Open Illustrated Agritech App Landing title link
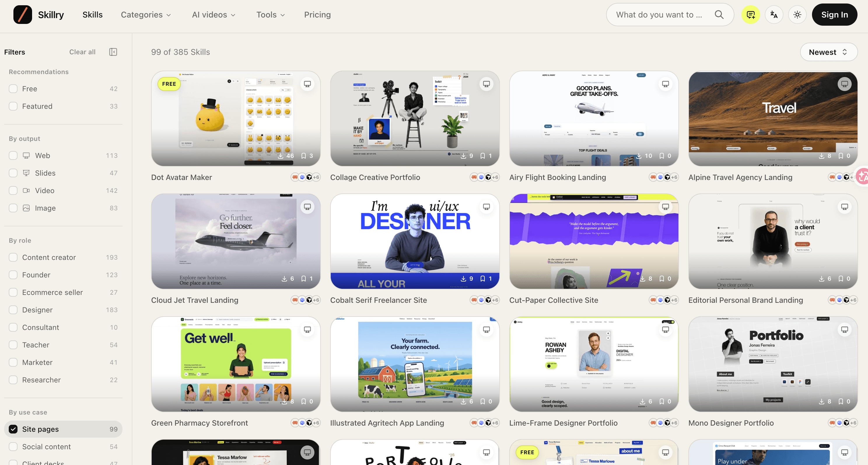The height and width of the screenshot is (465, 868). pos(387,423)
